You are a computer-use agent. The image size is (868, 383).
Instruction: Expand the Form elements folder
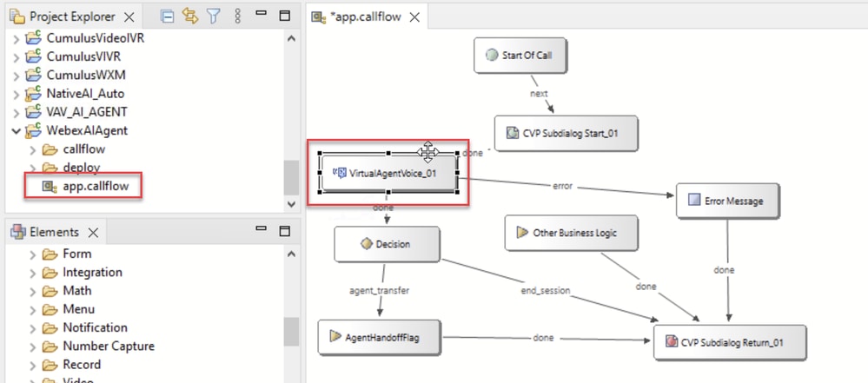tap(33, 254)
